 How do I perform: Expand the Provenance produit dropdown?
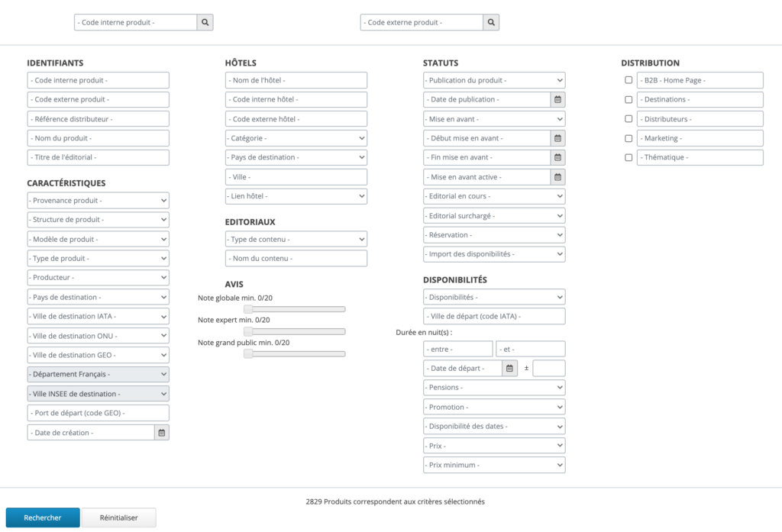(98, 201)
